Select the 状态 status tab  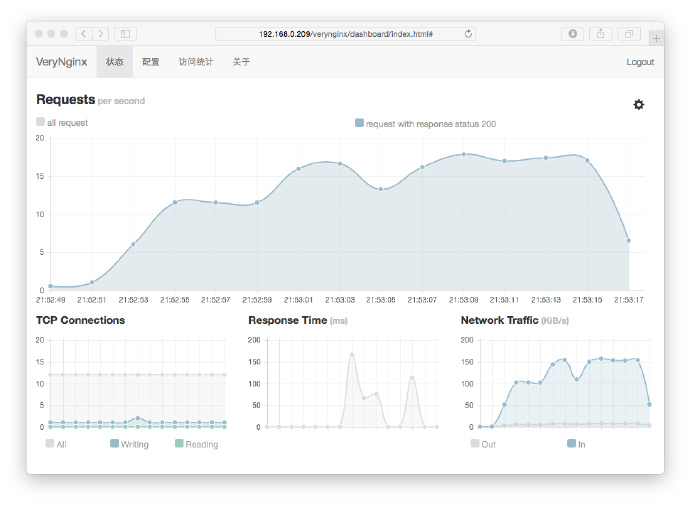114,62
